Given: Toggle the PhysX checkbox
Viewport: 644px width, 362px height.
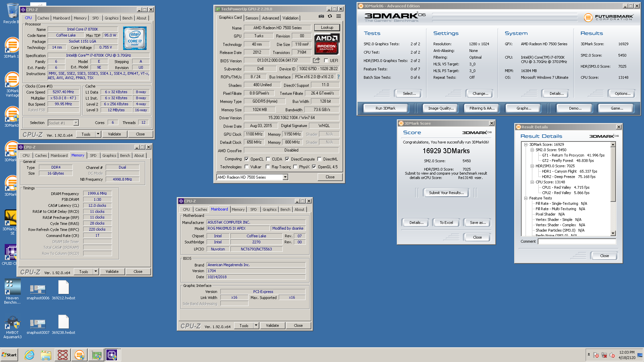Looking at the screenshot, I should [x=296, y=167].
